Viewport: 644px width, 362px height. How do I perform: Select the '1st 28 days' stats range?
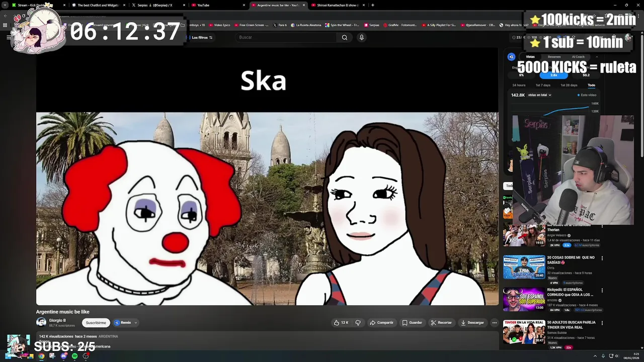[x=569, y=85]
